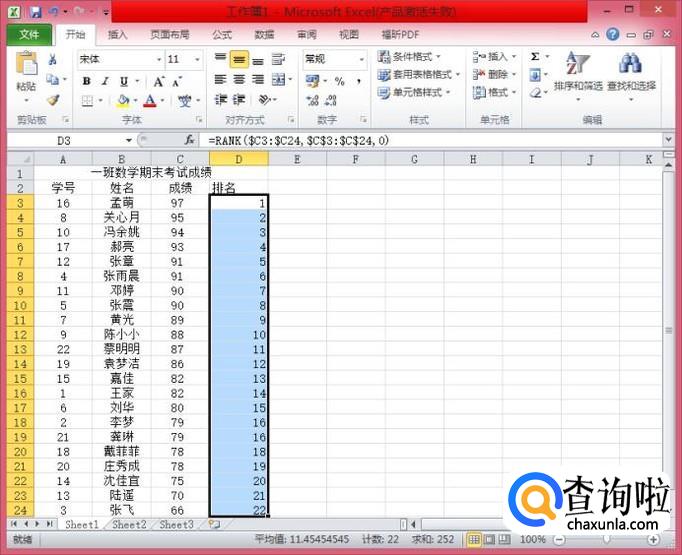Click the zoom slider handle
Image resolution: width=682 pixels, height=555 pixels.
606,540
